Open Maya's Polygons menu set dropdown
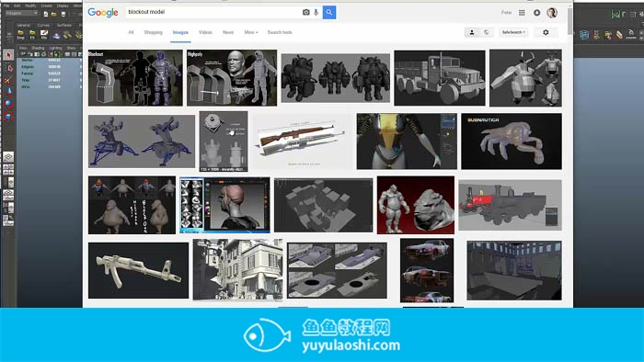Viewport: 644px width, 362px height. click(22, 14)
